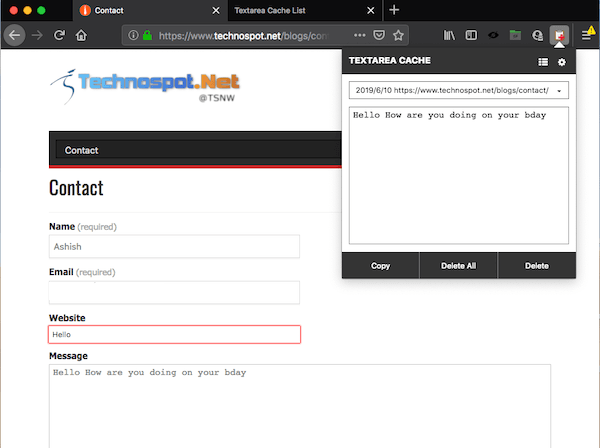Click the Contact page heading
The image size is (600, 448).
[76, 188]
